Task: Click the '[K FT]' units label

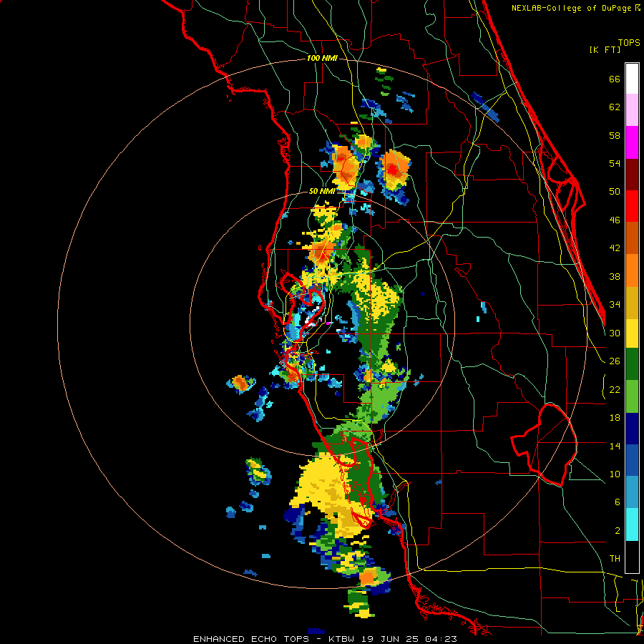Action: [x=605, y=50]
